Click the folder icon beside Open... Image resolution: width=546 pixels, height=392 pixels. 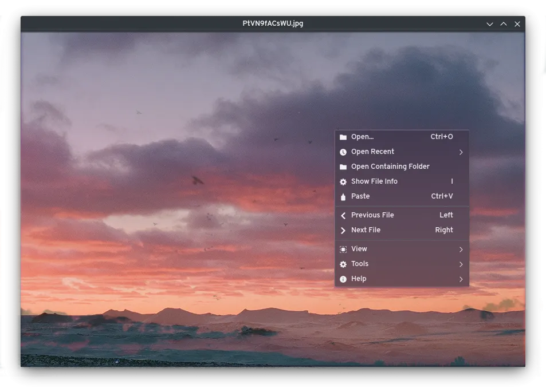click(343, 137)
